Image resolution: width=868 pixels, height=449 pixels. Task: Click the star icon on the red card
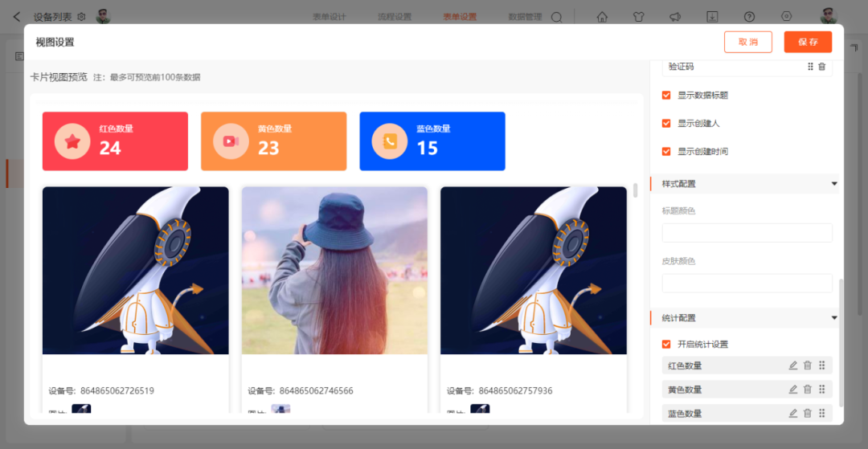tap(72, 141)
